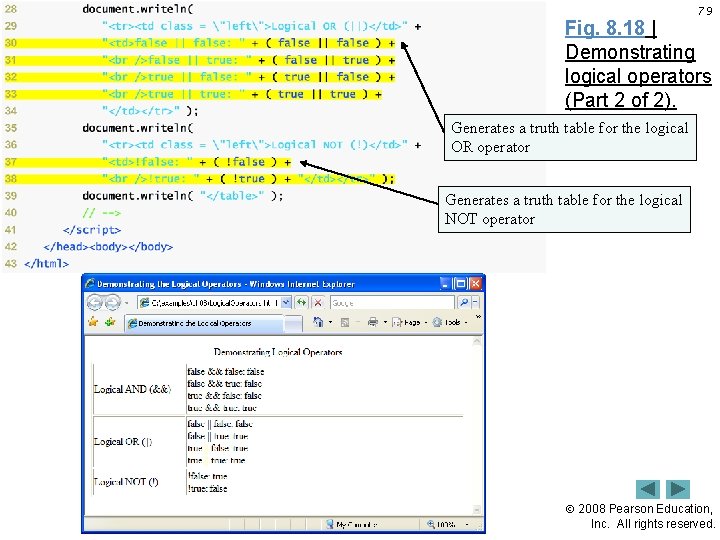Screen dimensions: 720x540
Task: Click the closing </script> tag on line 41
Action: (x=92, y=230)
